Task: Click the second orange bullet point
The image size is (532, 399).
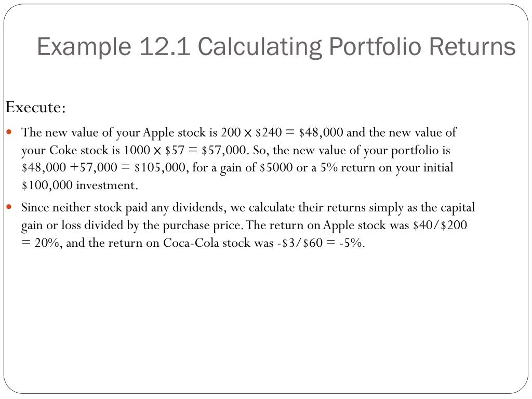Action: pyautogui.click(x=9, y=206)
